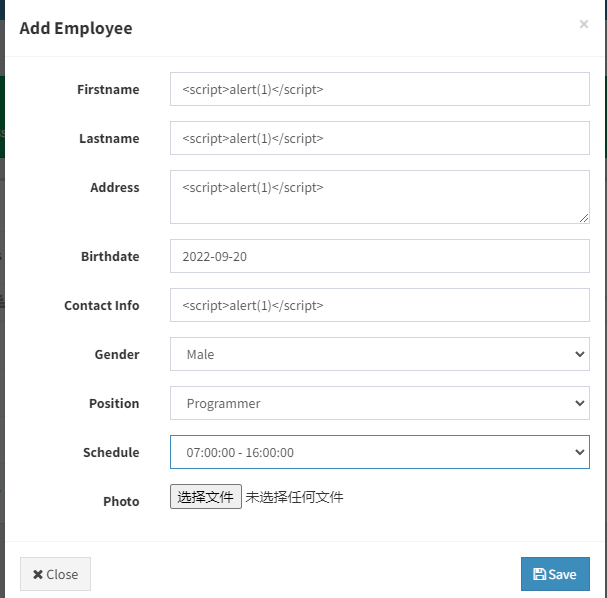Click the Lastname label
The height and width of the screenshot is (598, 607).
(109, 139)
